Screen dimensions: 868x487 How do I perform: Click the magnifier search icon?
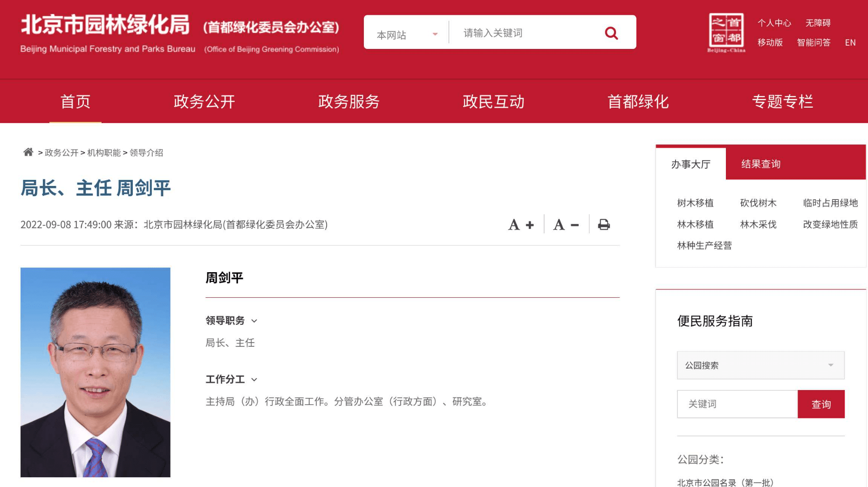pos(611,33)
